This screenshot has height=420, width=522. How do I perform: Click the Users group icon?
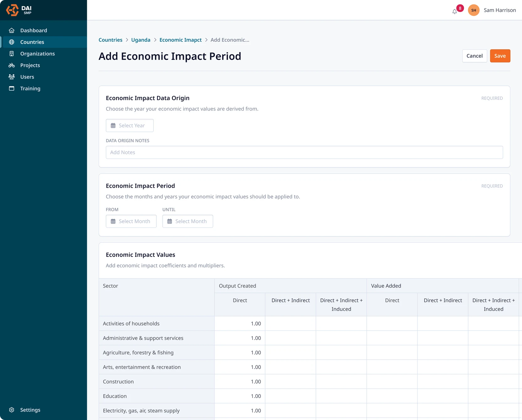[x=12, y=77]
